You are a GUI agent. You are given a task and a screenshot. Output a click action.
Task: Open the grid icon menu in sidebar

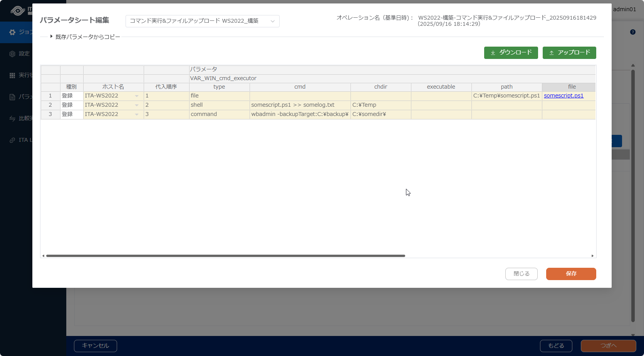(x=12, y=75)
